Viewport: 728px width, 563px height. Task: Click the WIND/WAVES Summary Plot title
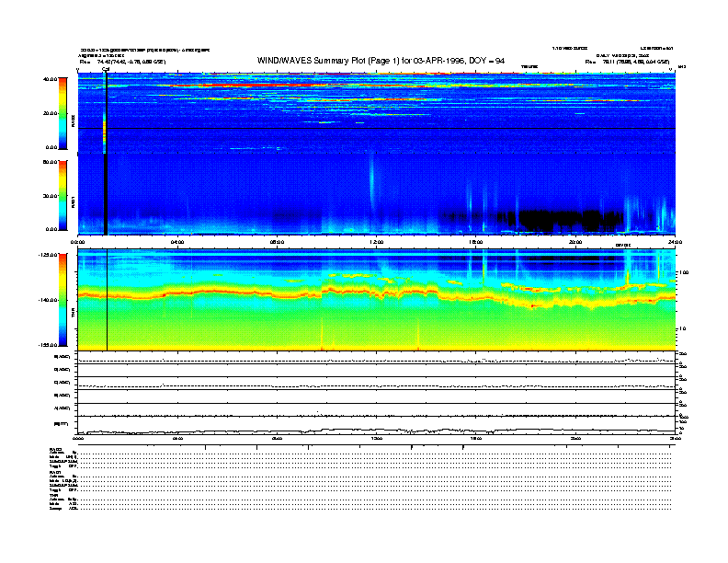point(381,61)
